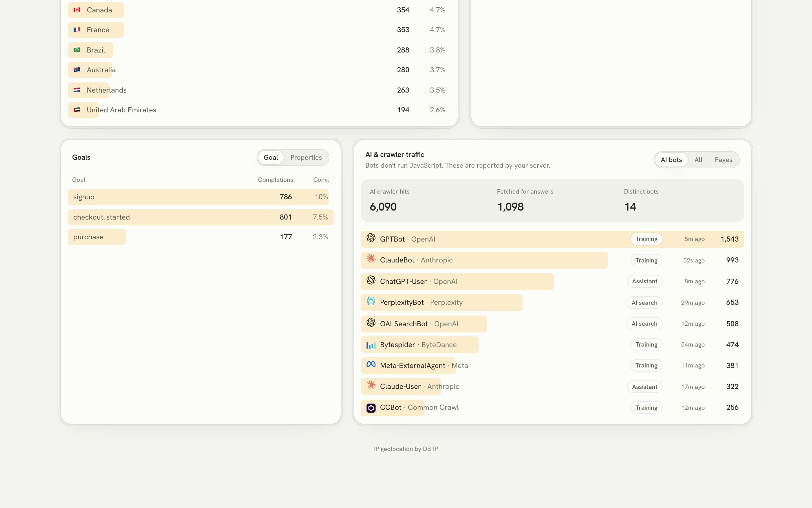Click the Bytespider · ByteDance row label
Screen dimensions: 812x508
coord(418,345)
